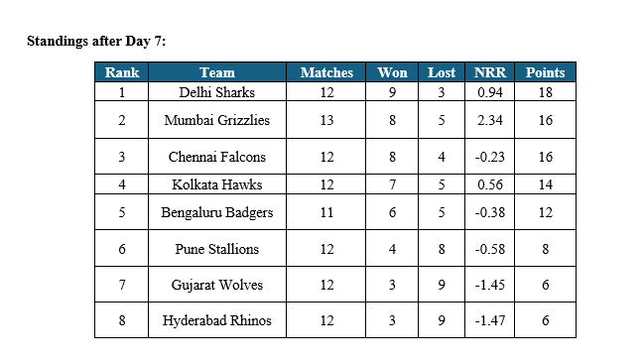644x363 pixels.
Task: Click the Bengaluru Badgers cell
Action: [217, 212]
